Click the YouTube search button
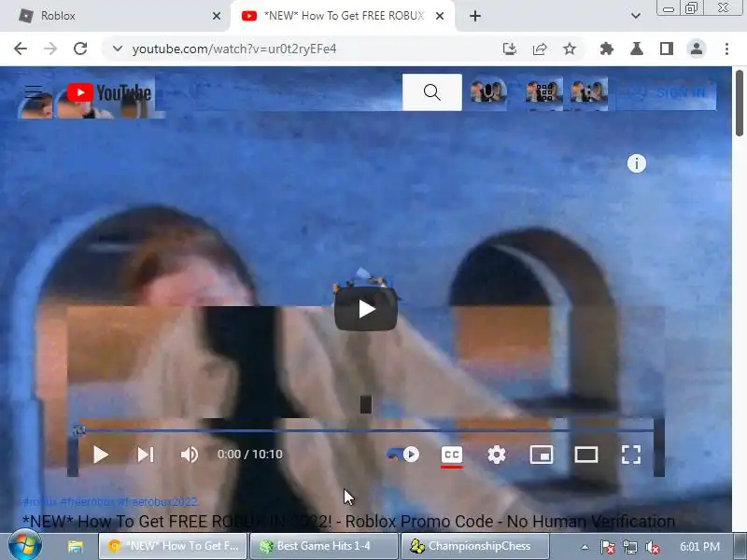 [432, 92]
